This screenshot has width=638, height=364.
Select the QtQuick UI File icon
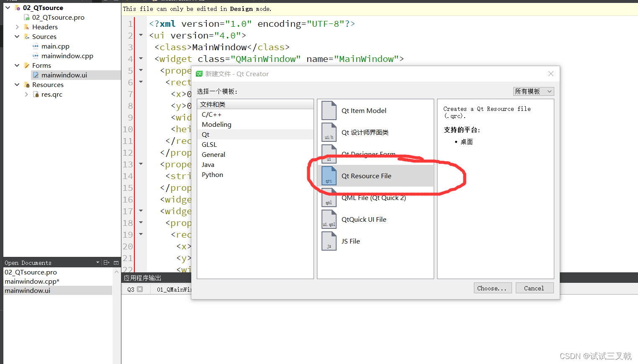(329, 219)
